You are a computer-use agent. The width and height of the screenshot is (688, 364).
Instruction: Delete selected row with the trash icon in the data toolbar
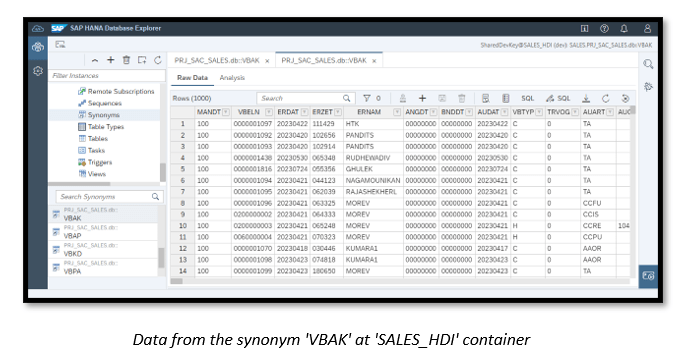tap(462, 98)
